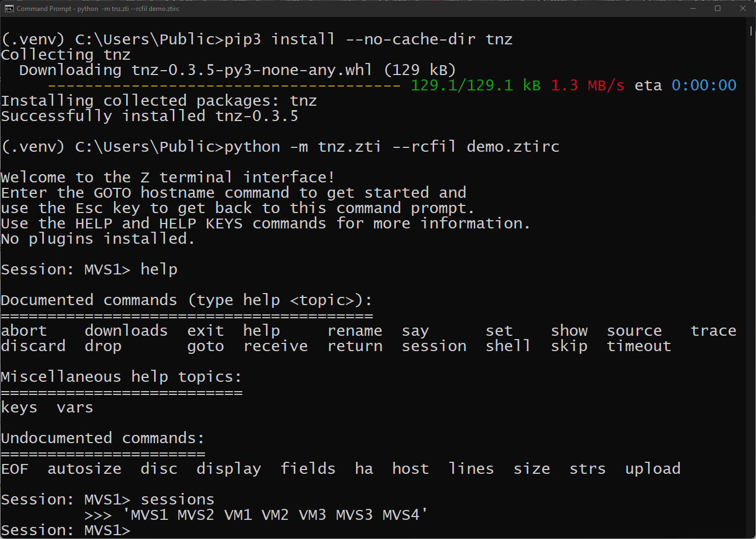Select the 'exit' documented command
The image size is (756, 539).
coord(205,330)
